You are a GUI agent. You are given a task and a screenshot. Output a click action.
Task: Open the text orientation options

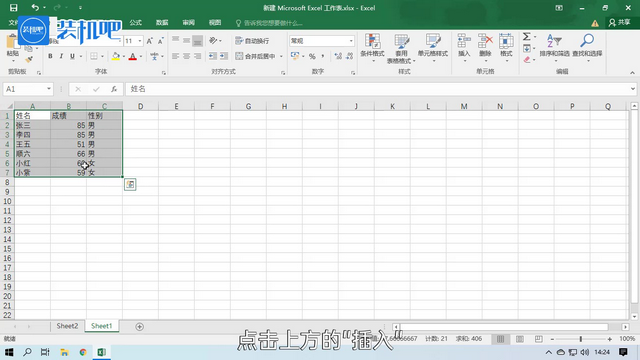215,40
